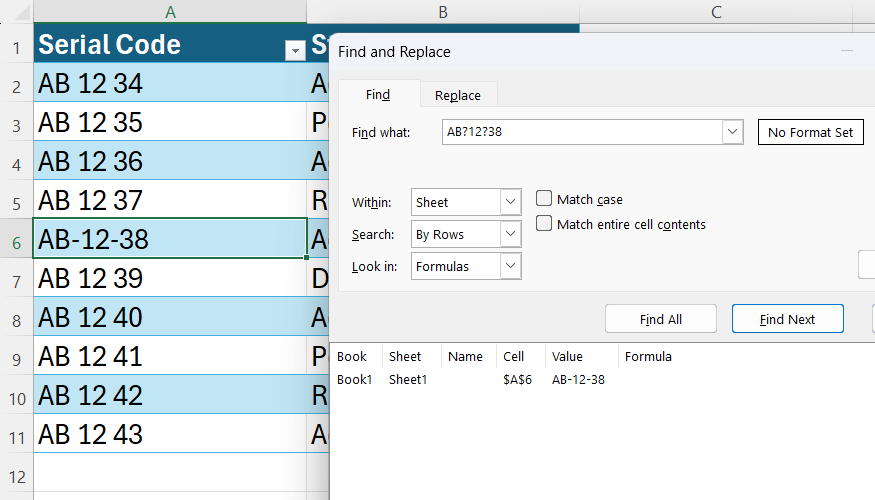875x500 pixels.
Task: Click inside the Find what input field
Action: 582,132
